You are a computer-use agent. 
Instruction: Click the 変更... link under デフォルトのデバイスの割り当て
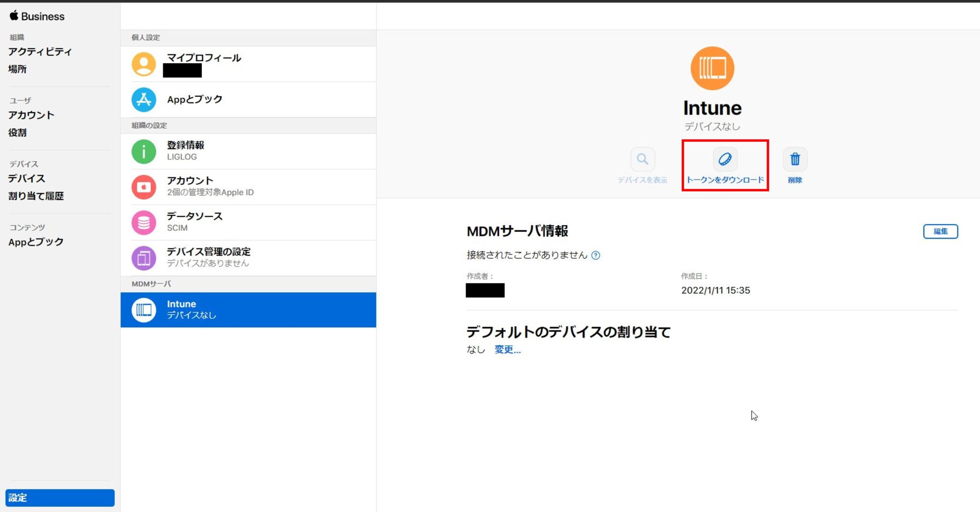507,350
